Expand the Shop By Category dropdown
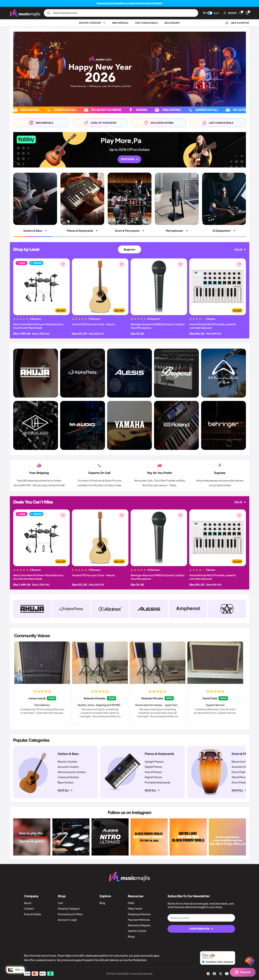The width and height of the screenshot is (259, 980). [x=92, y=23]
